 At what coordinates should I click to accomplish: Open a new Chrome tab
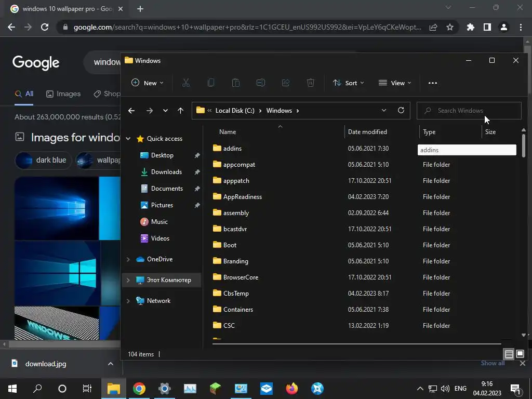pyautogui.click(x=140, y=9)
